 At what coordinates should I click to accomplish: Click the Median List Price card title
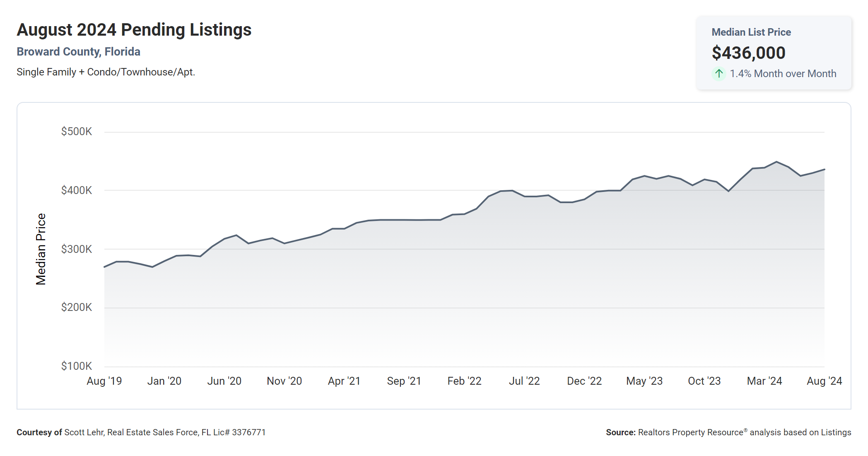[x=751, y=32]
